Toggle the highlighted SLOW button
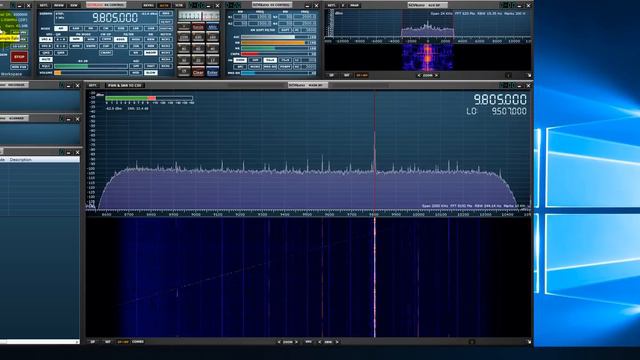 [x=151, y=73]
